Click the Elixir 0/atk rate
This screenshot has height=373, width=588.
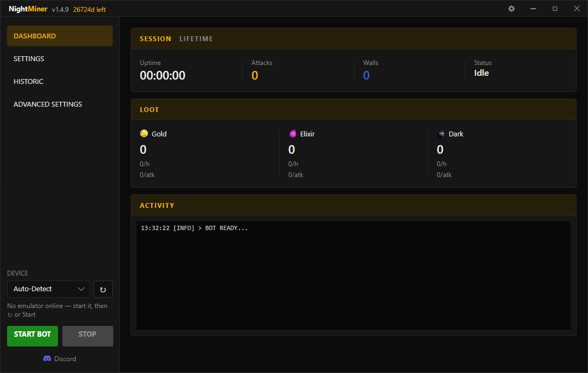296,175
